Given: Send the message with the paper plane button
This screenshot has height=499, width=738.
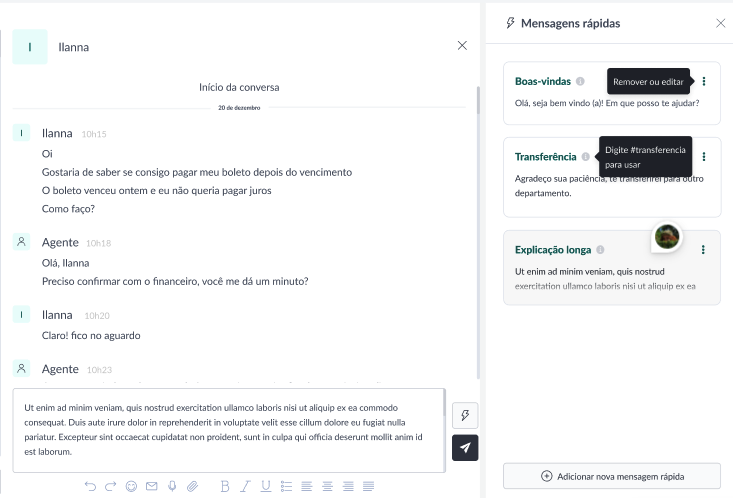Looking at the screenshot, I should point(465,448).
